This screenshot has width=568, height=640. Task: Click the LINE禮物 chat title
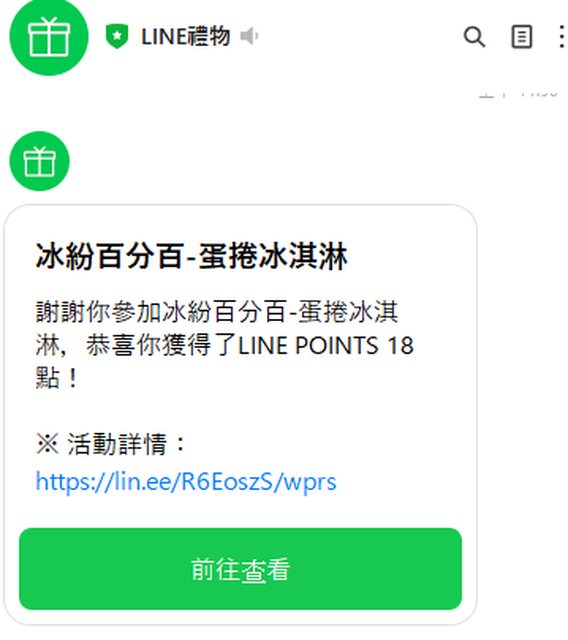[186, 36]
